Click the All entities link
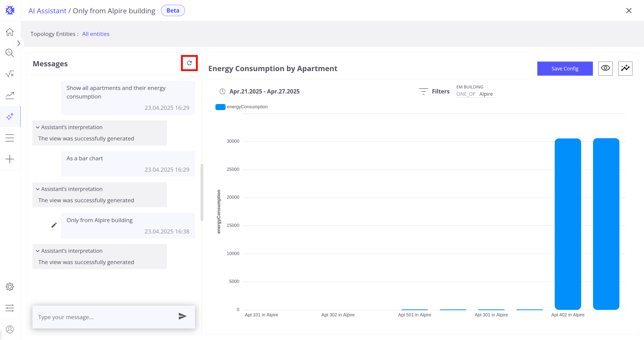Viewport: 644px width, 340px height. tap(96, 34)
